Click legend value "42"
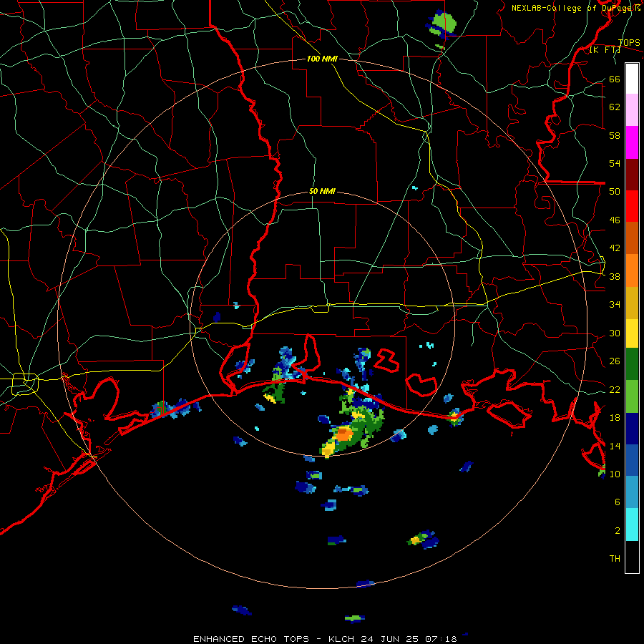The image size is (644, 644). [615, 248]
